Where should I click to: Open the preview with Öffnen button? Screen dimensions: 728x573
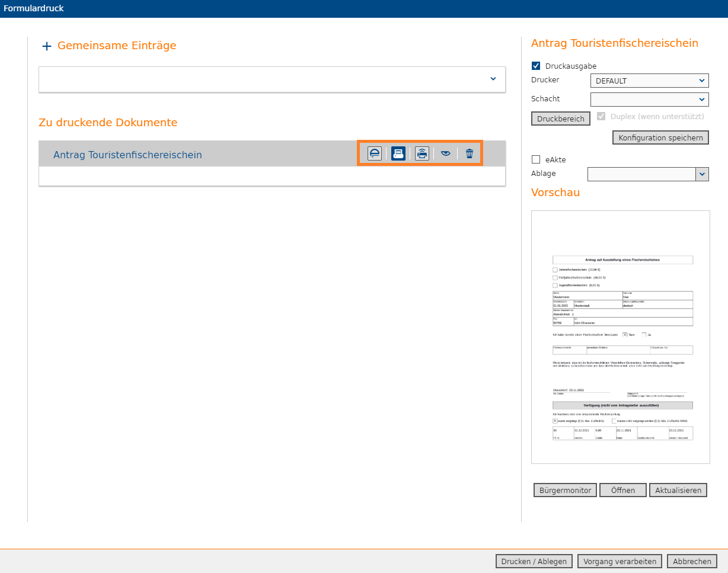[x=622, y=490]
